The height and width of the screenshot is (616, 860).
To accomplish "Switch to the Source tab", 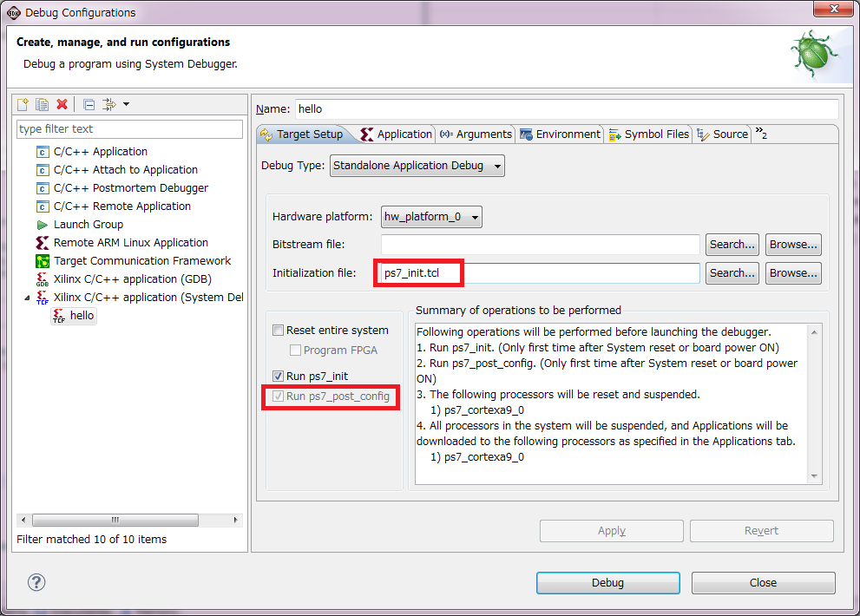I will pyautogui.click(x=722, y=134).
